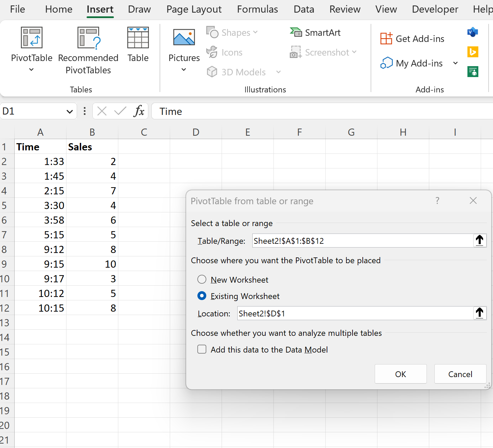
Task: Insert a SmartArt graphic
Action: 315,32
